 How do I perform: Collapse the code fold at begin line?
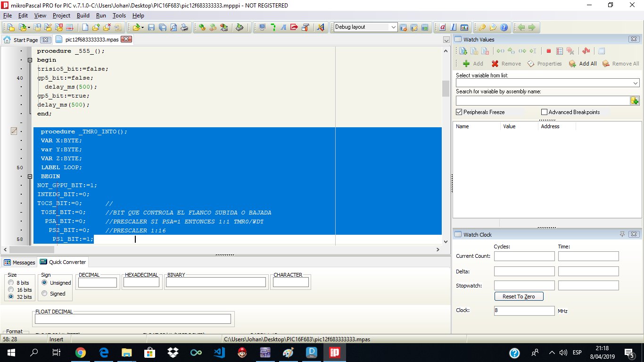point(30,60)
